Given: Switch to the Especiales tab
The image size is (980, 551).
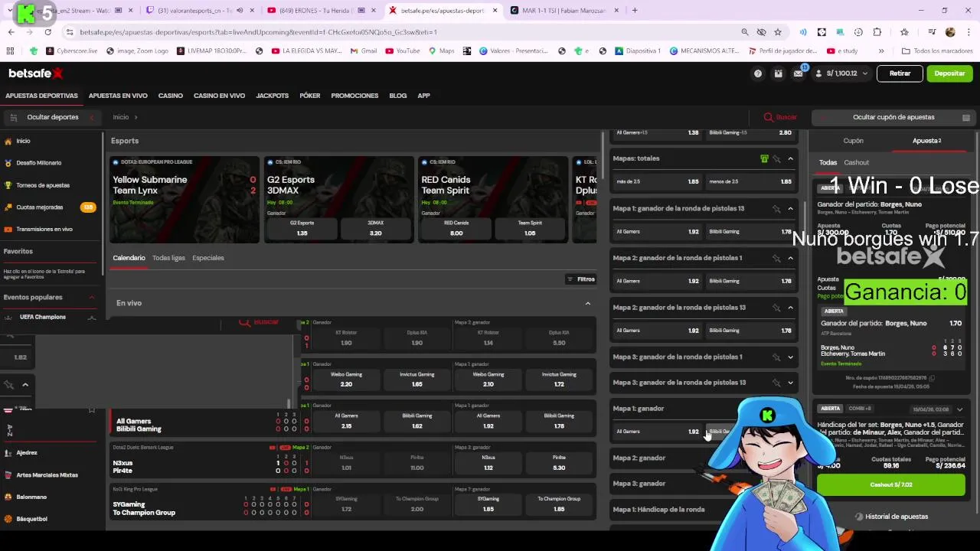Looking at the screenshot, I should (208, 258).
